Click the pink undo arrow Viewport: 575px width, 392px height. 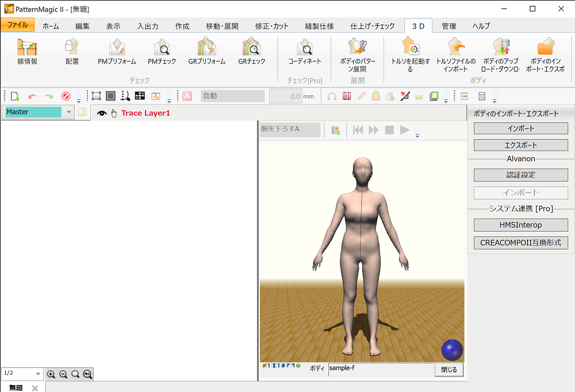pos(32,97)
